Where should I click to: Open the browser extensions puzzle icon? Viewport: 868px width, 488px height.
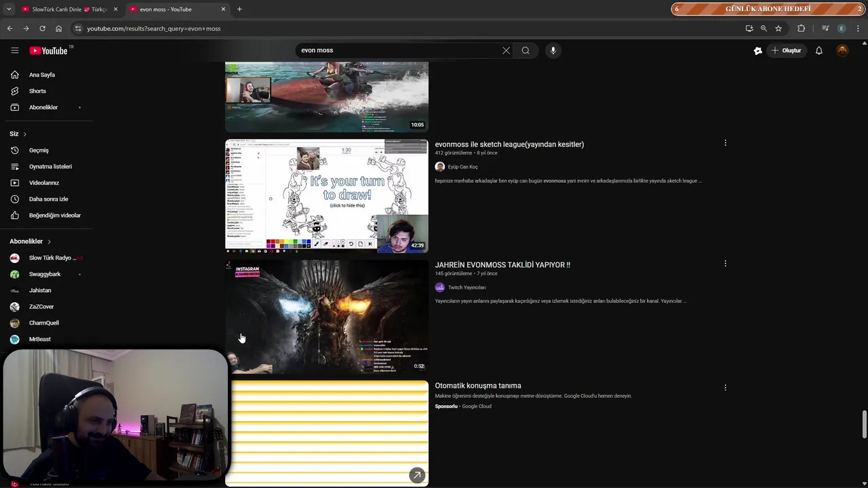coord(801,28)
